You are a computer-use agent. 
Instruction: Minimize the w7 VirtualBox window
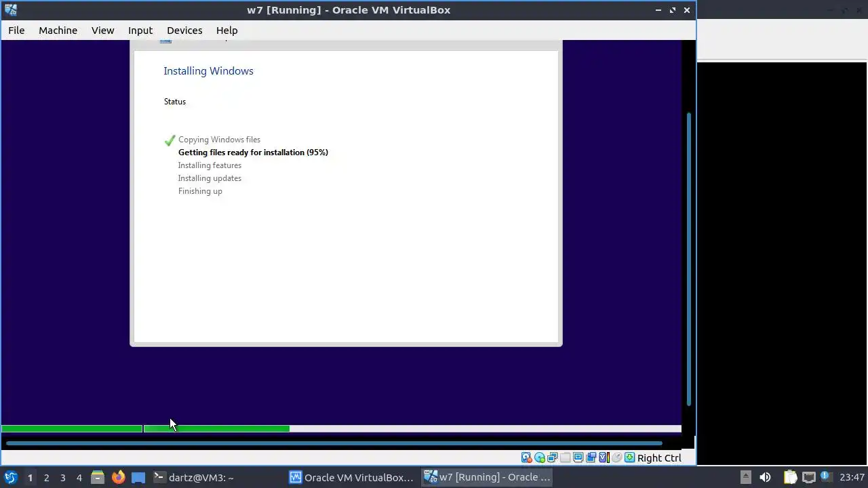pyautogui.click(x=658, y=10)
